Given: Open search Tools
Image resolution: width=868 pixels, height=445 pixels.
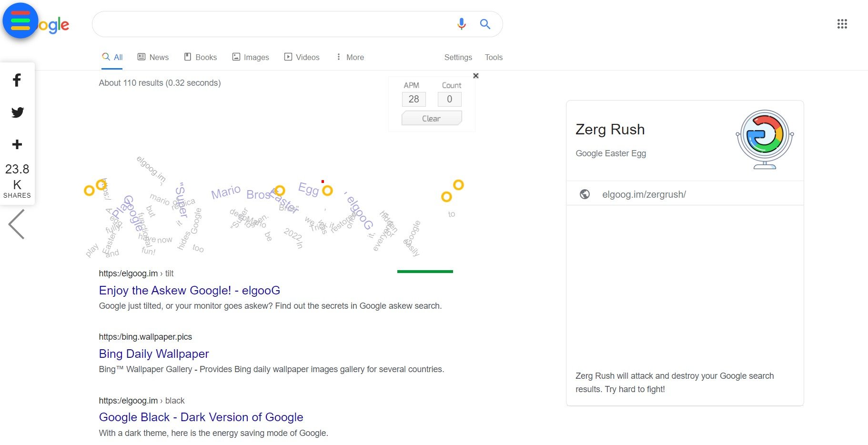Looking at the screenshot, I should tap(494, 57).
